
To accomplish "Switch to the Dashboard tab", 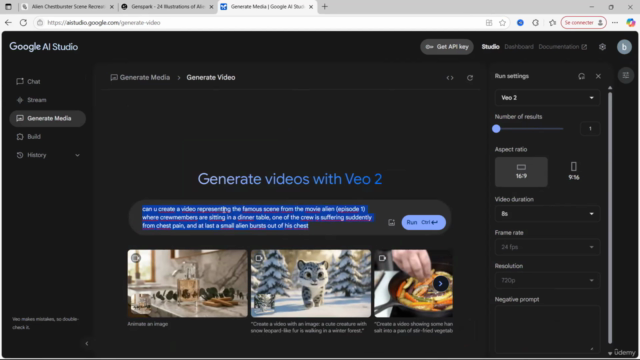I will [x=519, y=47].
